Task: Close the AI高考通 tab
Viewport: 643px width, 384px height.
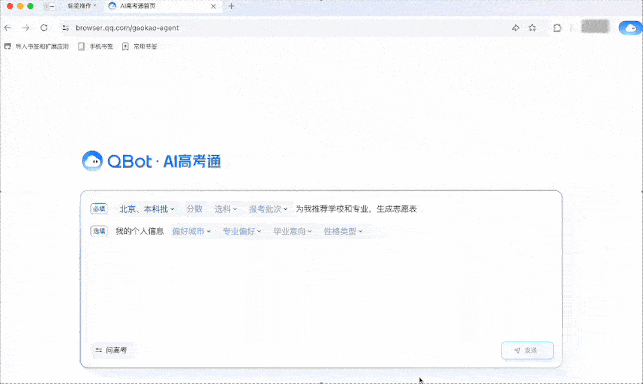Action: click(x=213, y=6)
